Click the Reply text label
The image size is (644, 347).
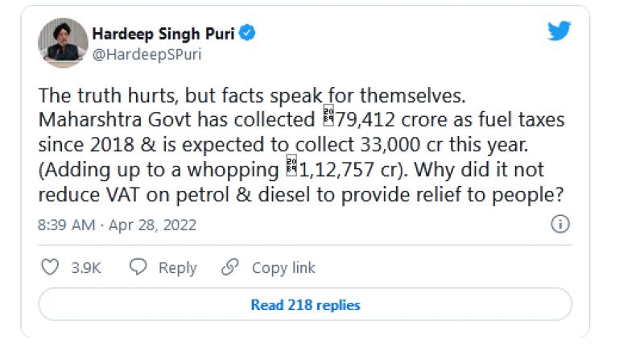[x=177, y=268]
